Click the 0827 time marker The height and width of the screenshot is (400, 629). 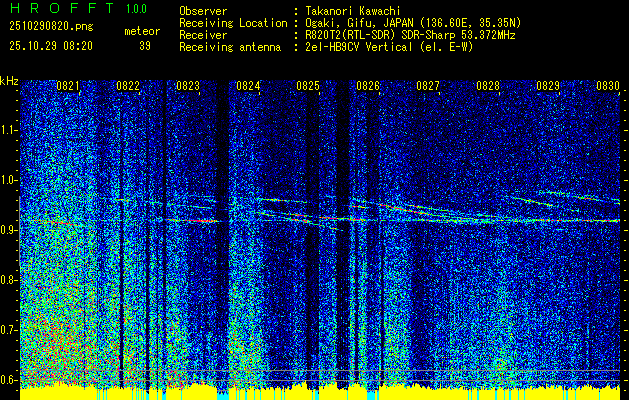pos(428,86)
